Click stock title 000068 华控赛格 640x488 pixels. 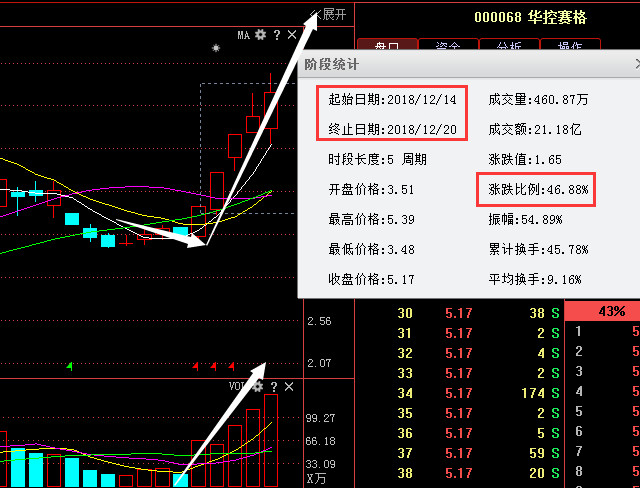tap(530, 17)
